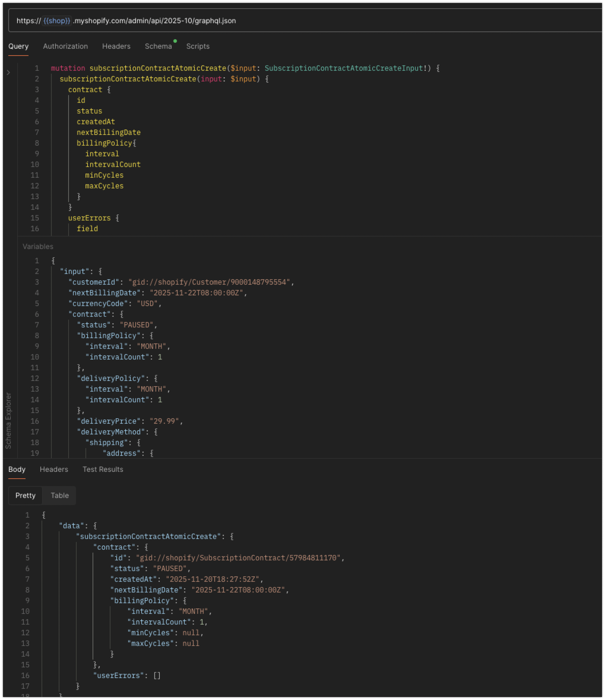Click the customerId value in variables editor
Screen dimensions: 605x700
[209, 282]
